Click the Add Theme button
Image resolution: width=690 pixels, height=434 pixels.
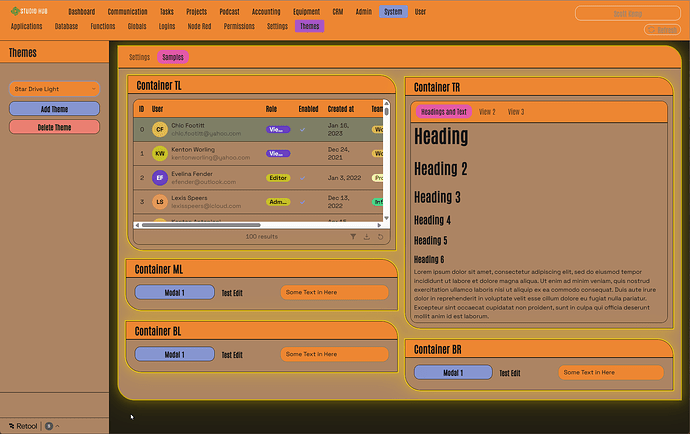pyautogui.click(x=54, y=108)
